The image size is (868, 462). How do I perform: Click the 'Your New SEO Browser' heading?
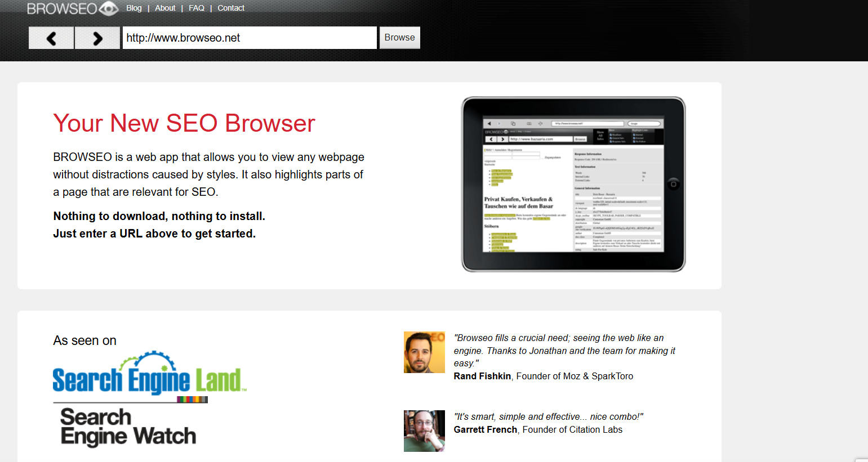click(x=184, y=123)
